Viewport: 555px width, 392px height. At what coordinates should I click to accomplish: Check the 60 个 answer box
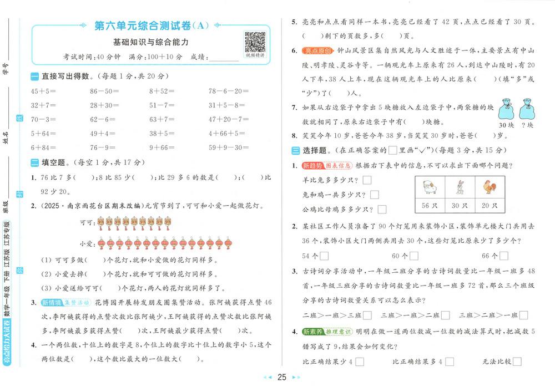pos(414,256)
